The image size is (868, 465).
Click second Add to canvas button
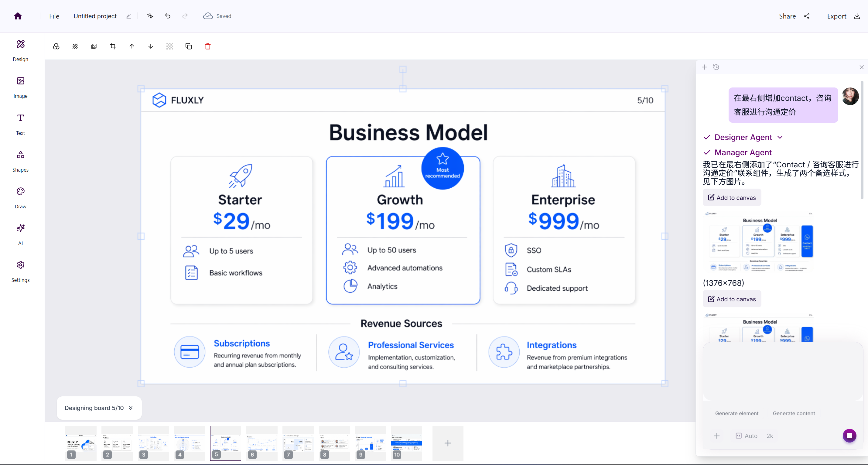tap(732, 299)
